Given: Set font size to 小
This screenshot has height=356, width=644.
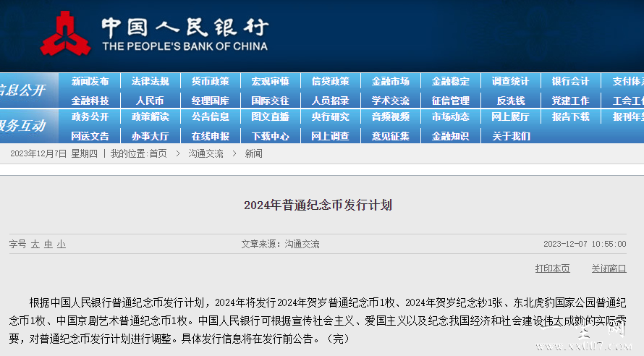Looking at the screenshot, I should coord(62,245).
